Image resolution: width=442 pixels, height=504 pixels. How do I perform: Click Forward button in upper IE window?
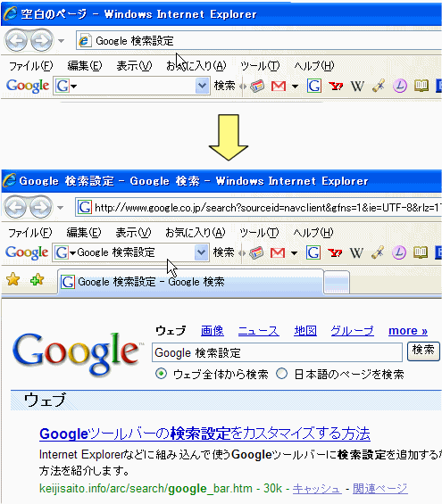pyautogui.click(x=42, y=40)
